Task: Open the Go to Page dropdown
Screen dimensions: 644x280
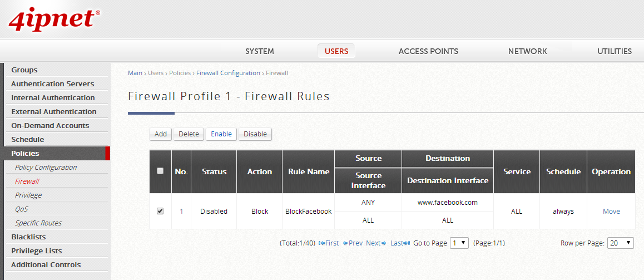Action: pyautogui.click(x=459, y=243)
